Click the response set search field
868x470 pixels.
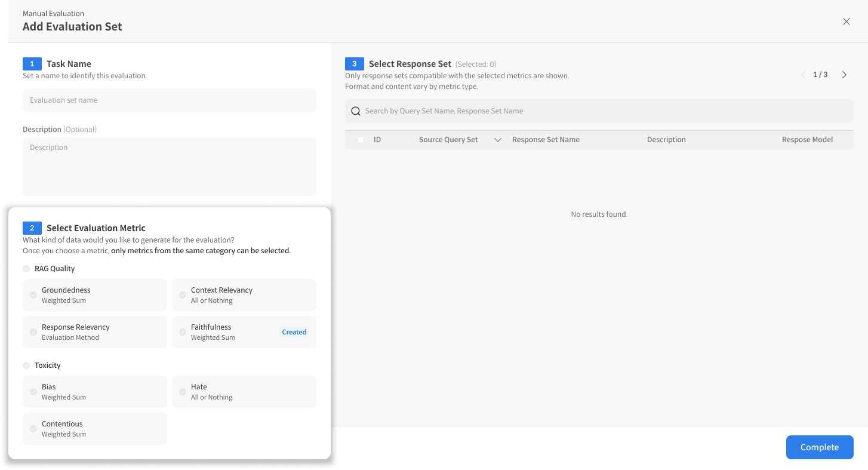603,111
